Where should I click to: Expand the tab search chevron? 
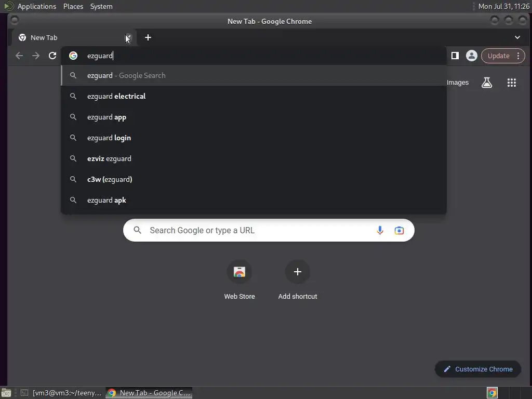[517, 37]
